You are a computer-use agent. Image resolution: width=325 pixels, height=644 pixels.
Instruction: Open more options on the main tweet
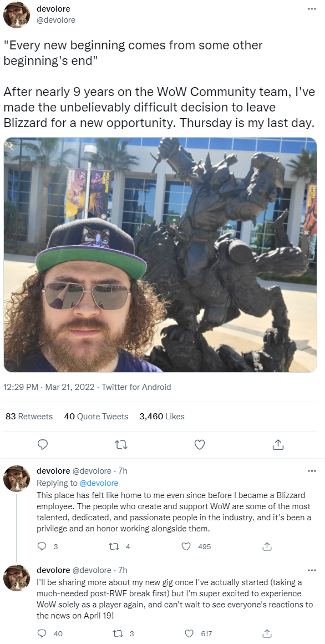pyautogui.click(x=312, y=9)
